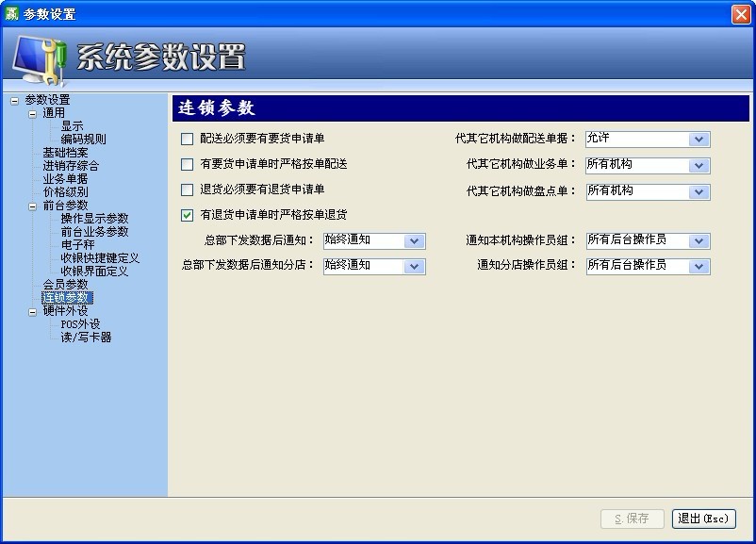Click the 参数设置 root tree label
This screenshot has height=544, width=756.
(x=47, y=100)
